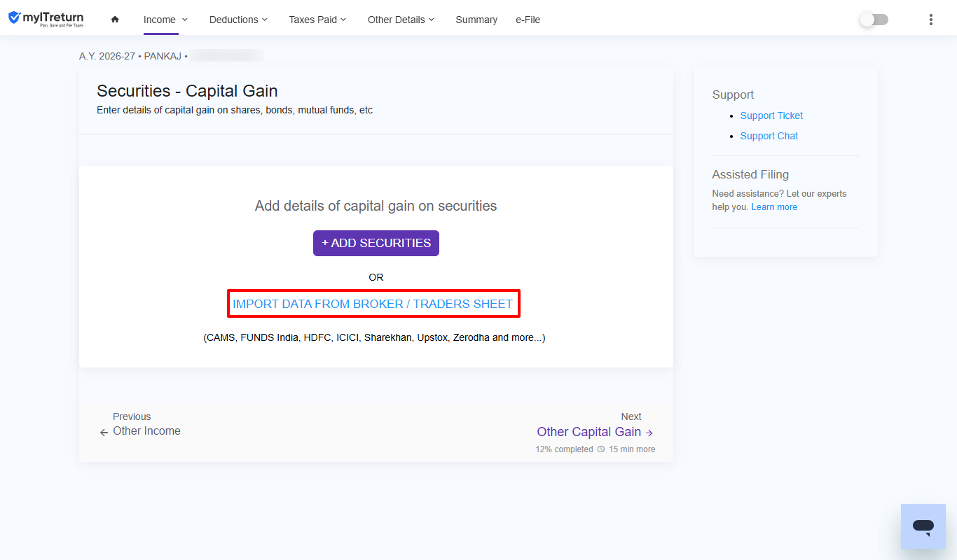Click the myITreturn logo
957x560 pixels.
pyautogui.click(x=46, y=19)
